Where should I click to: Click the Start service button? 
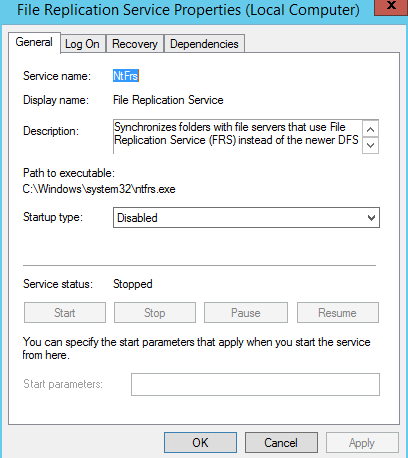(x=65, y=313)
